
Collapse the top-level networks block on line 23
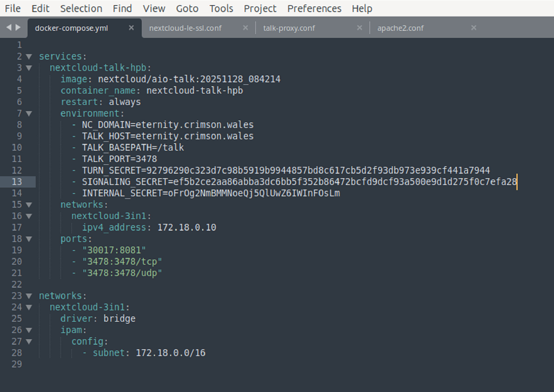29,296
